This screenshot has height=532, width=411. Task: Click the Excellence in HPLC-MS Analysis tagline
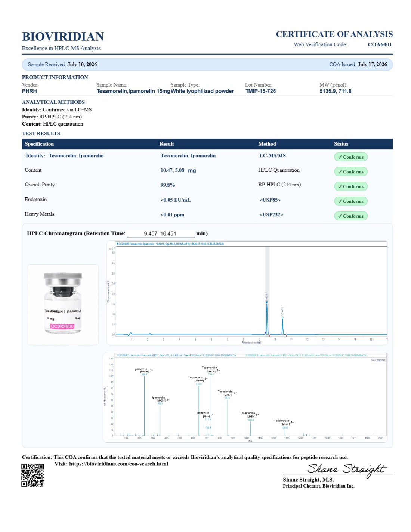tap(61, 48)
